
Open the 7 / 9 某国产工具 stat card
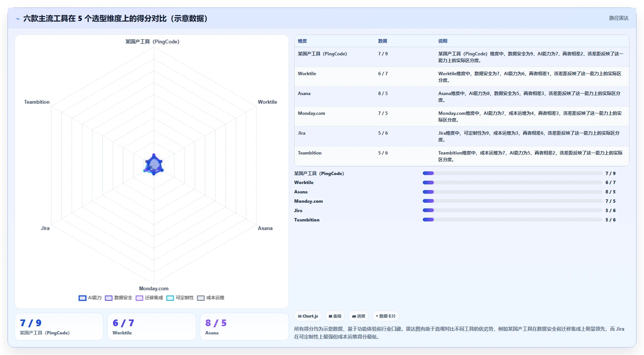click(59, 327)
